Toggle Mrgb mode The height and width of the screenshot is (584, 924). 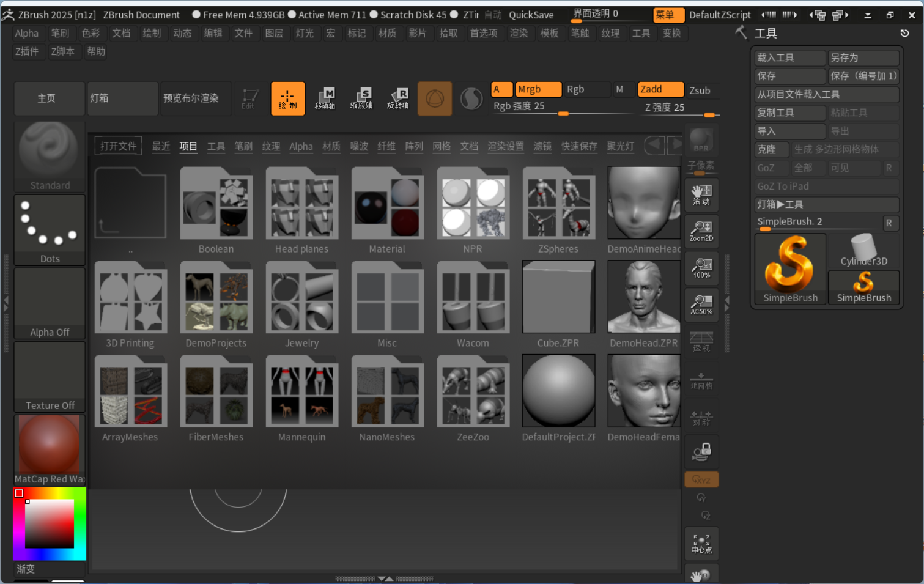[538, 89]
